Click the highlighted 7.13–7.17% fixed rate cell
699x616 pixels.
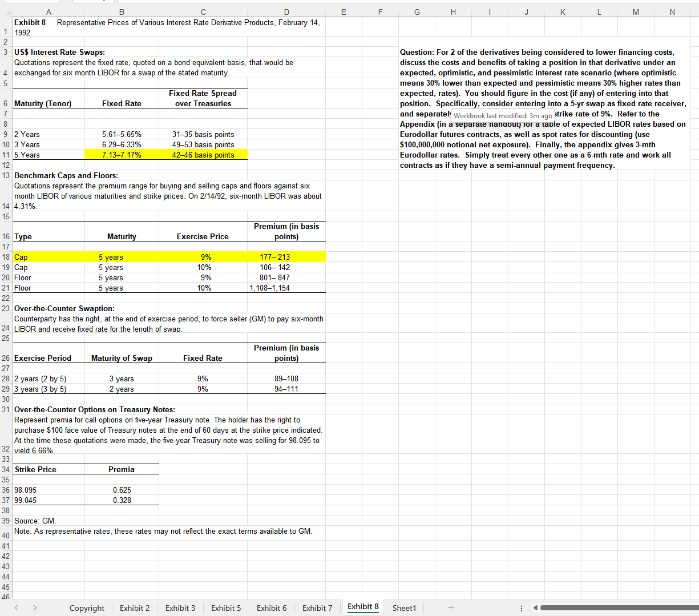tap(122, 155)
